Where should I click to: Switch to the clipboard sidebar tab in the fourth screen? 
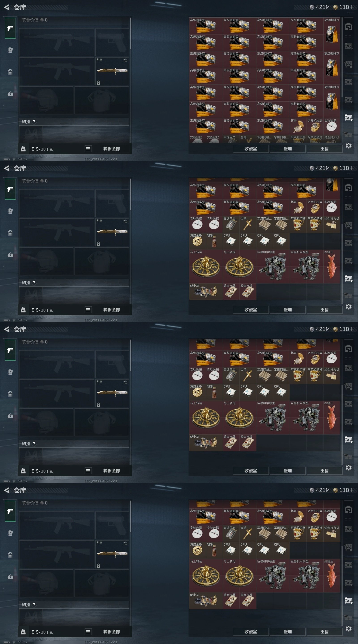tap(10, 555)
